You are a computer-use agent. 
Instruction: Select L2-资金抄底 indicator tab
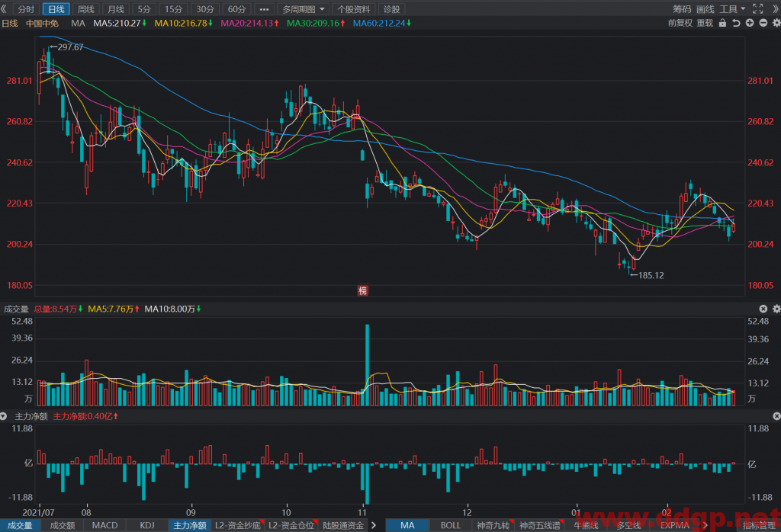pos(238,525)
